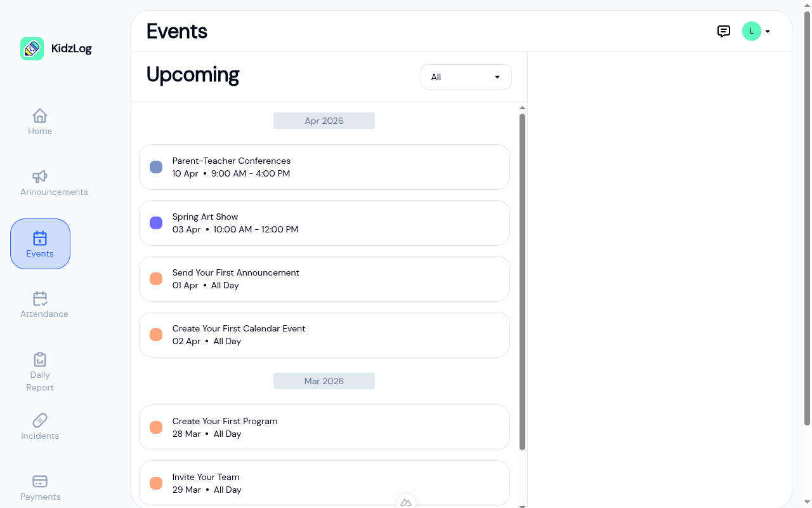Open Create Your First Program event
Image resolution: width=812 pixels, height=508 pixels.
tap(324, 427)
